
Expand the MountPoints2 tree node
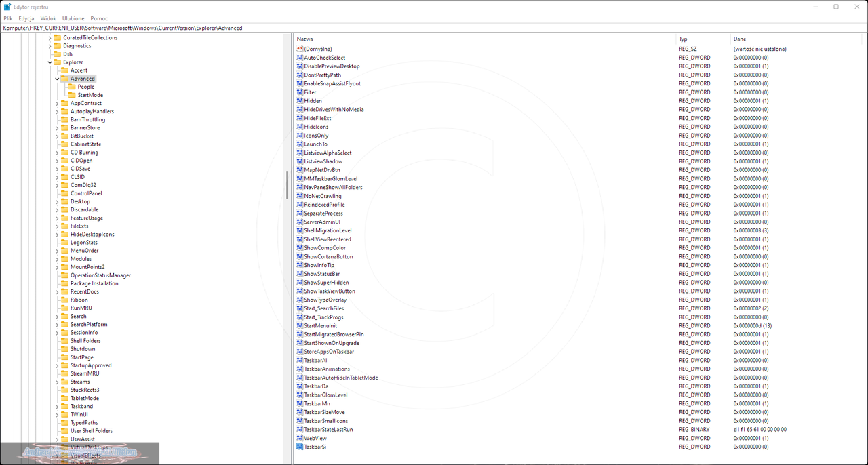point(58,267)
